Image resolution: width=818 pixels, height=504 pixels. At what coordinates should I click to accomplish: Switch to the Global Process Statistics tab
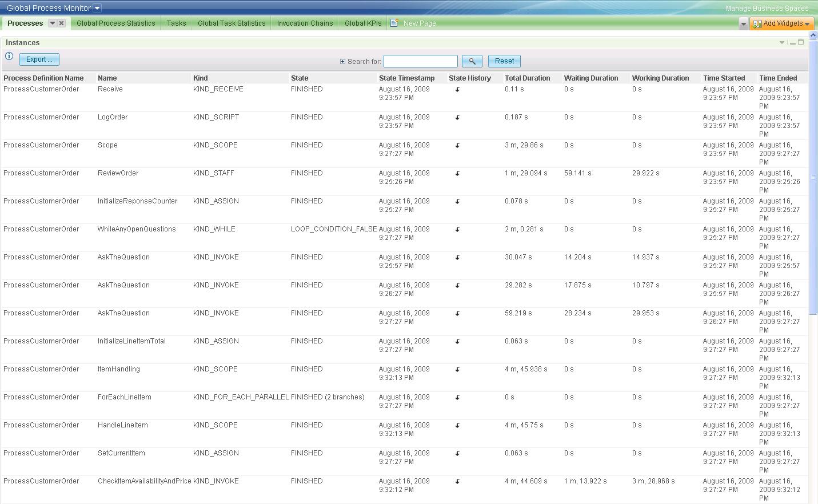pyautogui.click(x=116, y=23)
